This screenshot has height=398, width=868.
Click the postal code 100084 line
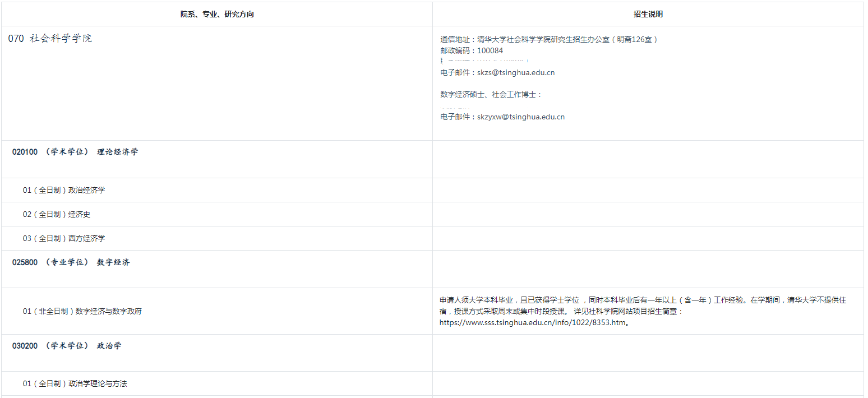click(x=472, y=50)
